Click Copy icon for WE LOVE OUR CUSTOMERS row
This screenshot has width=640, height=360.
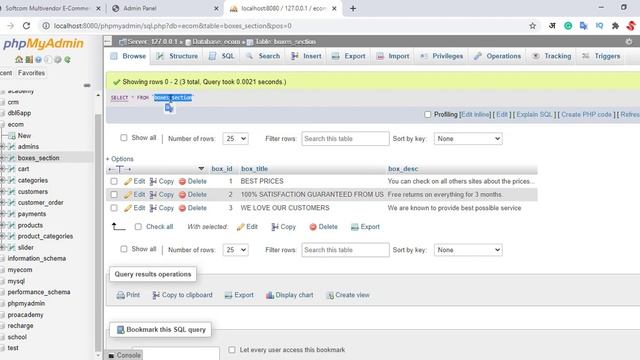153,208
